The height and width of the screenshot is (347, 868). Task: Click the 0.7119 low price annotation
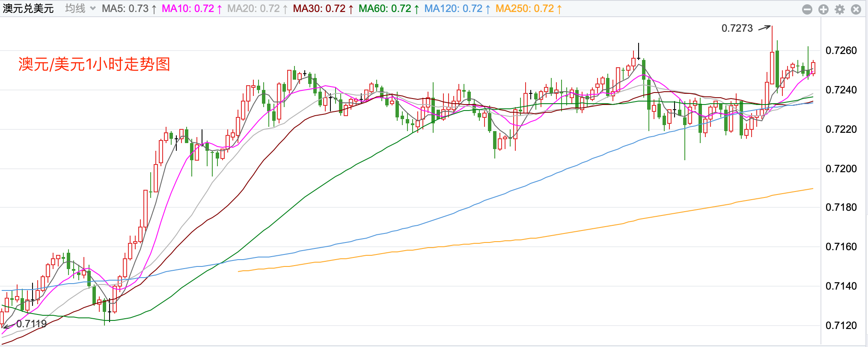click(x=31, y=324)
